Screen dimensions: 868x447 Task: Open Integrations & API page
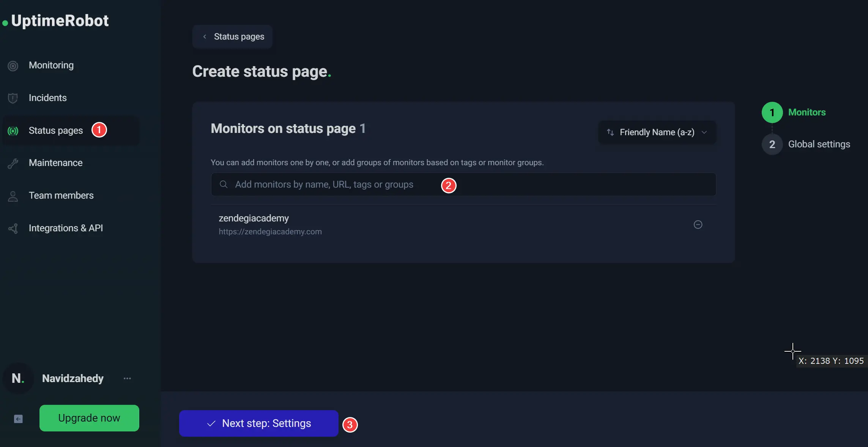click(66, 228)
